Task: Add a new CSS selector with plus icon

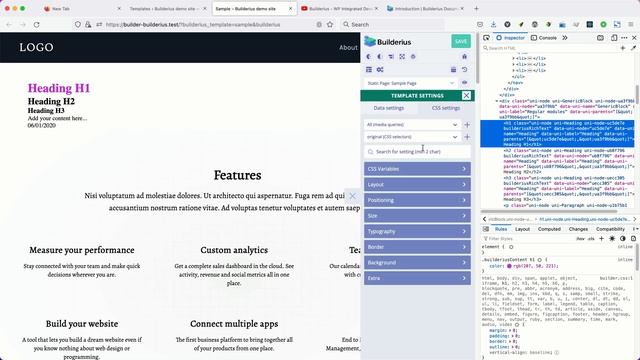Action: click(467, 137)
